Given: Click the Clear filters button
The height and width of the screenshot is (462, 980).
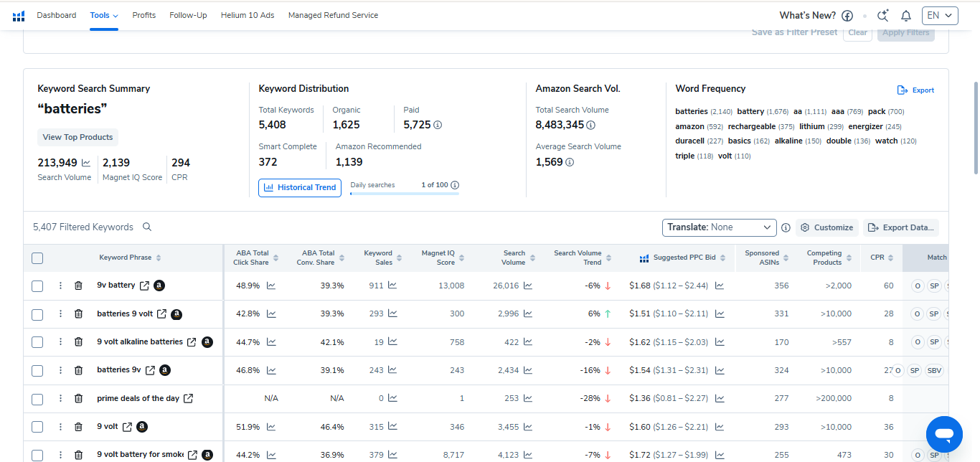Looking at the screenshot, I should (857, 32).
